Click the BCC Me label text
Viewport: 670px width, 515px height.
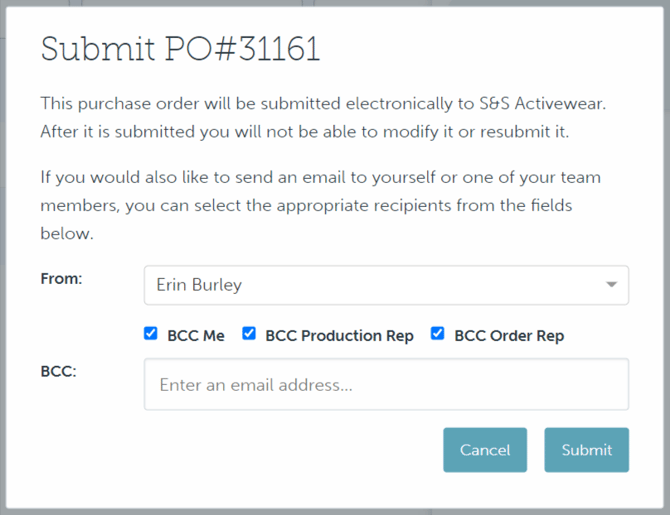click(x=196, y=336)
